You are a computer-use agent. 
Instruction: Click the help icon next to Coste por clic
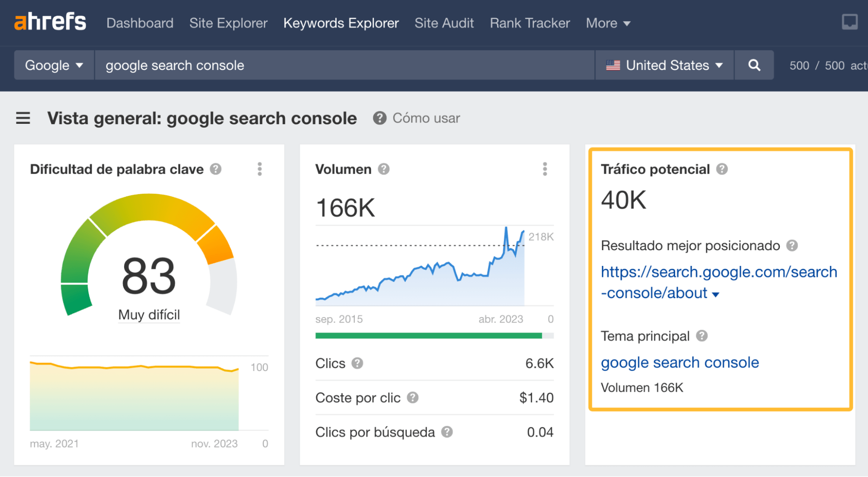click(413, 397)
